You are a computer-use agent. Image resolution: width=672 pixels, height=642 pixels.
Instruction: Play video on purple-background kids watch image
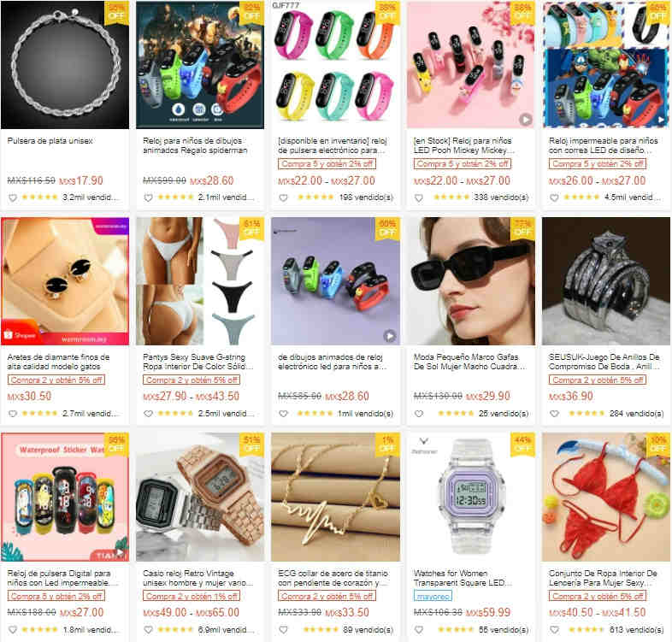390,336
